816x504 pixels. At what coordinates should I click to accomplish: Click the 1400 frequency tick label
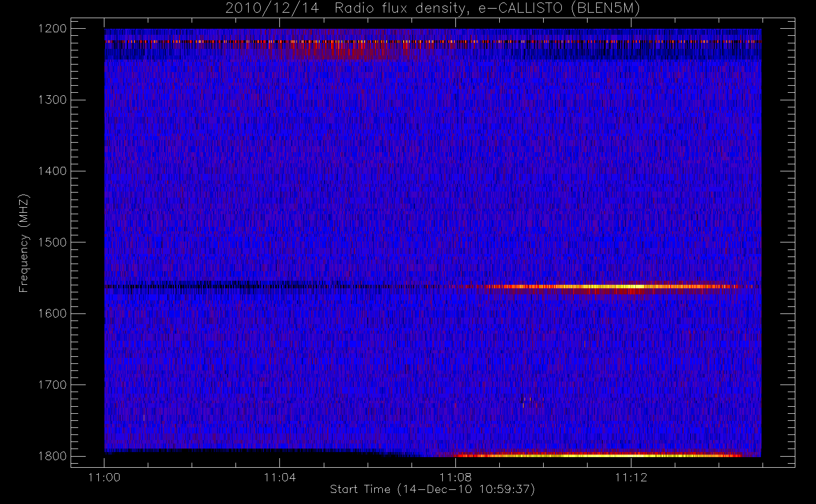(52, 171)
